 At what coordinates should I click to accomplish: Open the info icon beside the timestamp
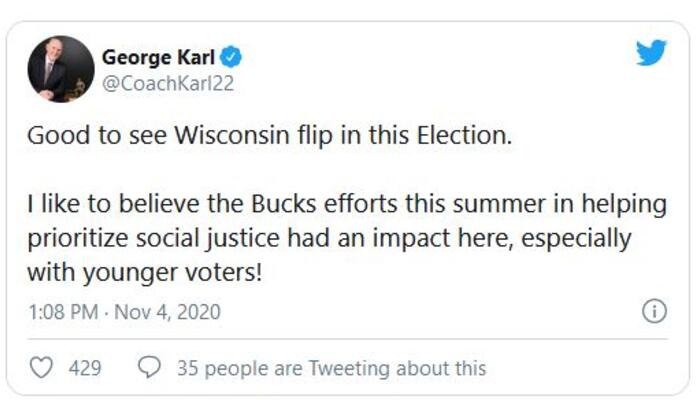[653, 312]
